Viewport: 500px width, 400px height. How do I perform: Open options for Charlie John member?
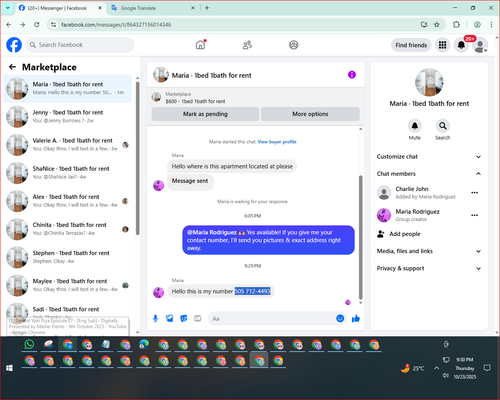point(475,193)
